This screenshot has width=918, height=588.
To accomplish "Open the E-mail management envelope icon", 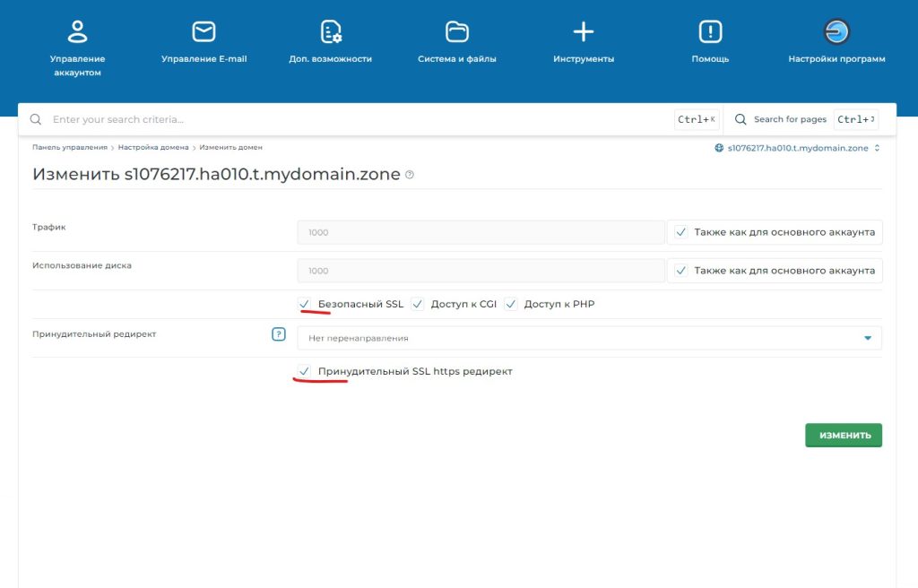I will coord(204,32).
